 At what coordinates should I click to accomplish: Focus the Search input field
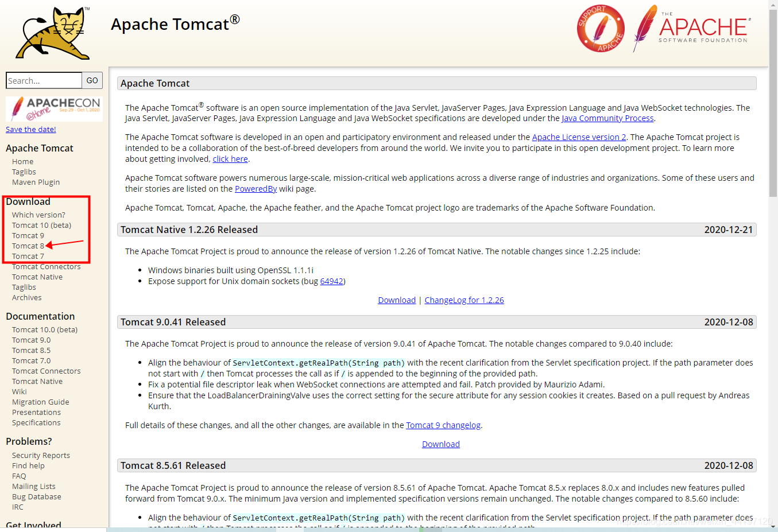point(44,80)
